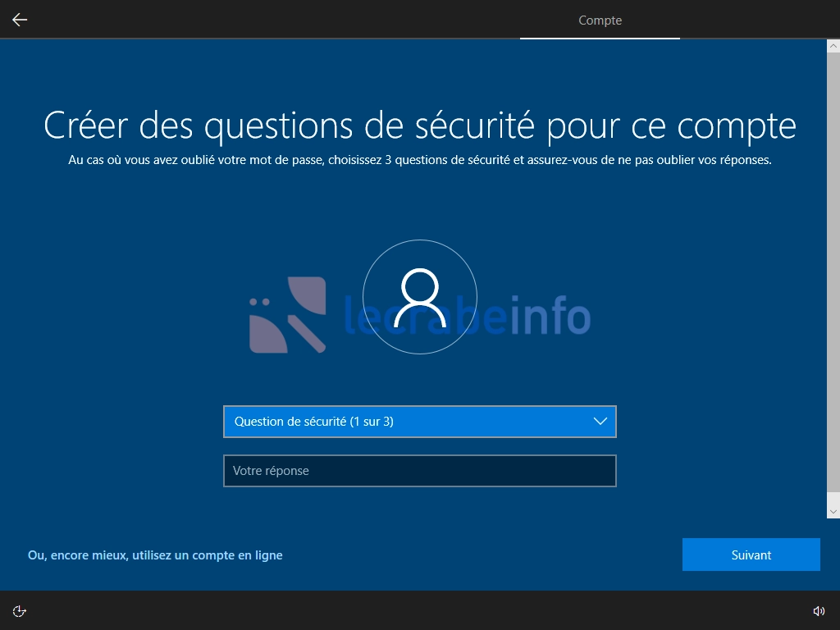Open the ease of access icon
Screen dimensions: 840x630
point(20,611)
